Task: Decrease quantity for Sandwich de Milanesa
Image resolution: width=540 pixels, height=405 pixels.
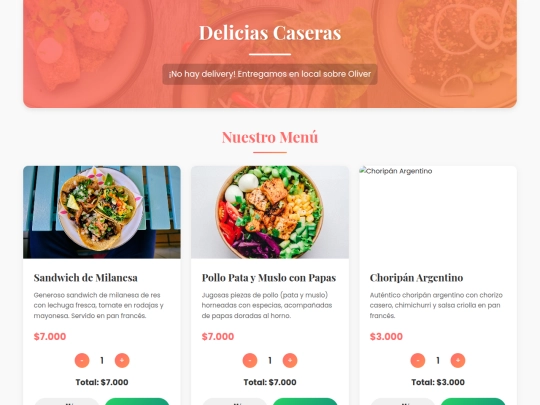Action: tap(82, 361)
